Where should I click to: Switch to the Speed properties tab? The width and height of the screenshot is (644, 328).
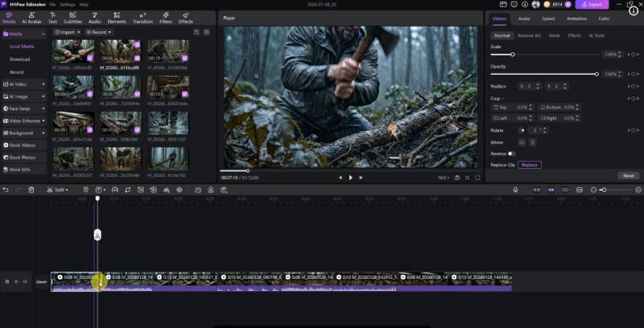tap(548, 18)
